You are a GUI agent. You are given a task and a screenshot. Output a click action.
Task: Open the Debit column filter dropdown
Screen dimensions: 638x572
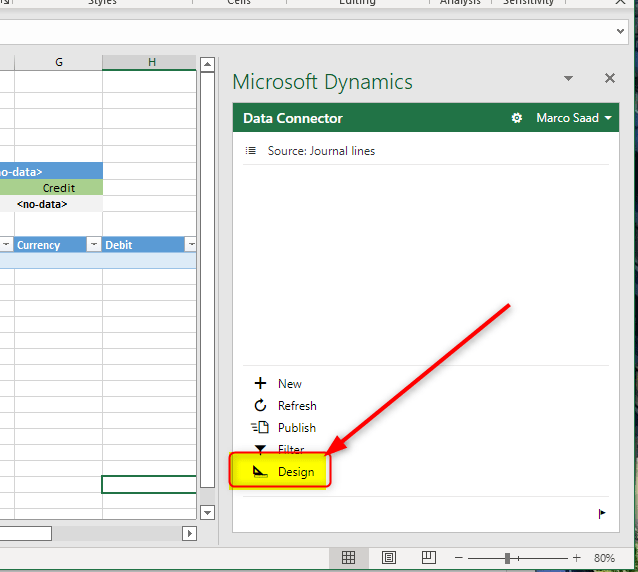click(x=190, y=245)
